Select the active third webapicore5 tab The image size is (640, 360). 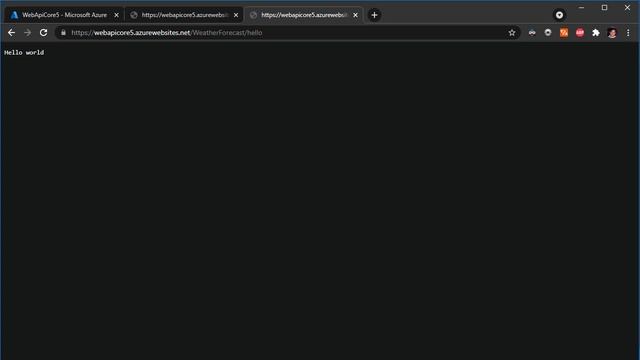(303, 15)
